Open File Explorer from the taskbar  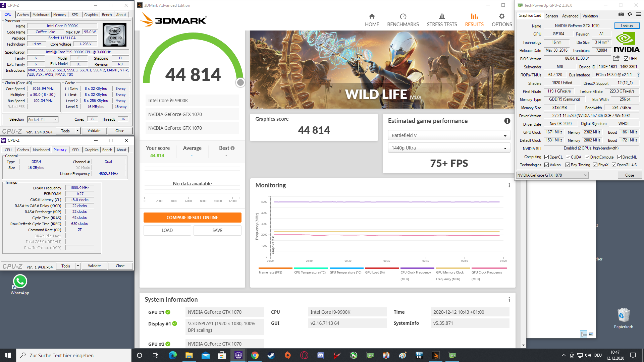pos(189,355)
